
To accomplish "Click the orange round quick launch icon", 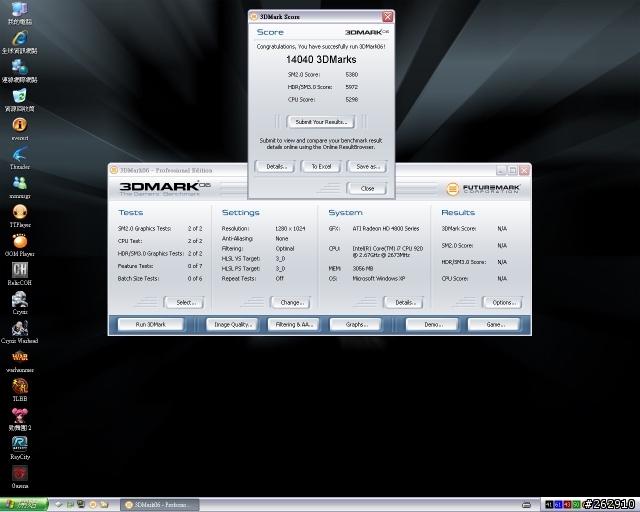I will coord(93,505).
